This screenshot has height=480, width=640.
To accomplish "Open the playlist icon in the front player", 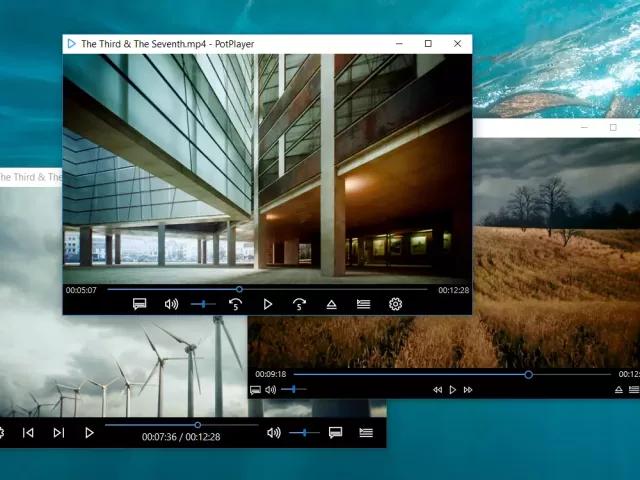I will (363, 304).
